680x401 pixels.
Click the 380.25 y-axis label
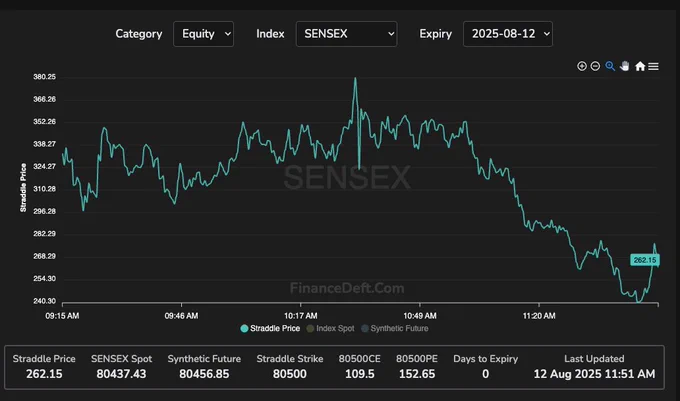pyautogui.click(x=44, y=77)
